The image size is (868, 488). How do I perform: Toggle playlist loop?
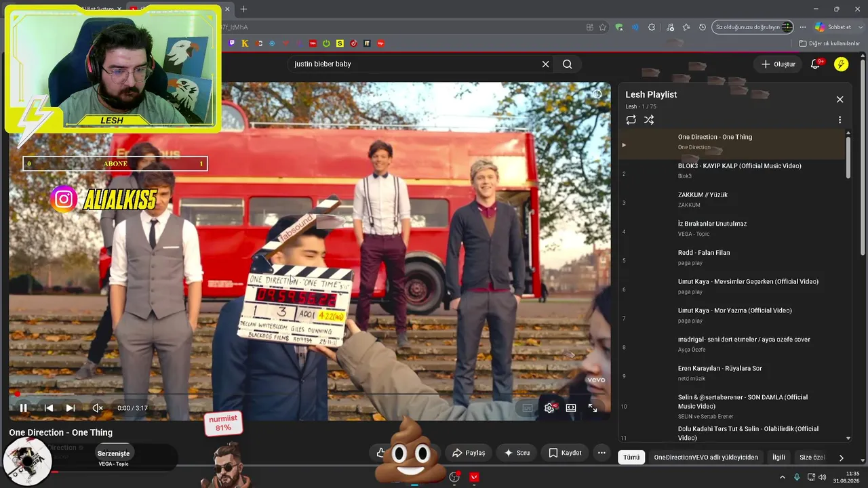pyautogui.click(x=631, y=120)
